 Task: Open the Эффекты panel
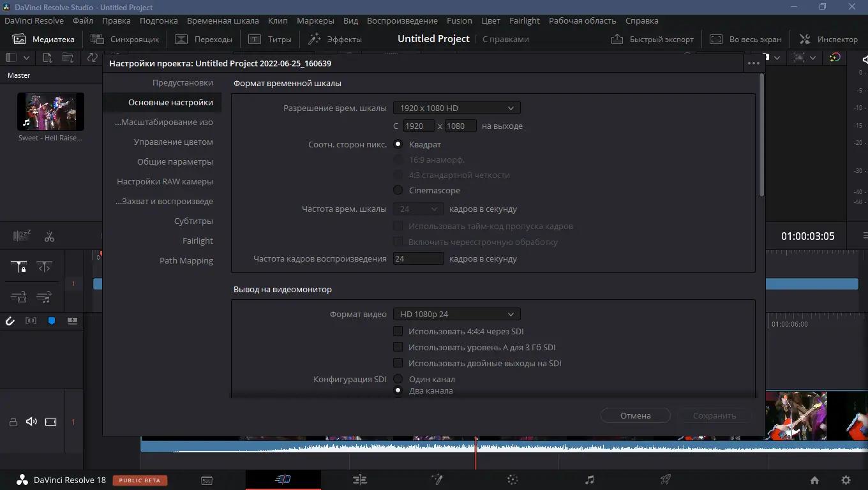point(335,38)
